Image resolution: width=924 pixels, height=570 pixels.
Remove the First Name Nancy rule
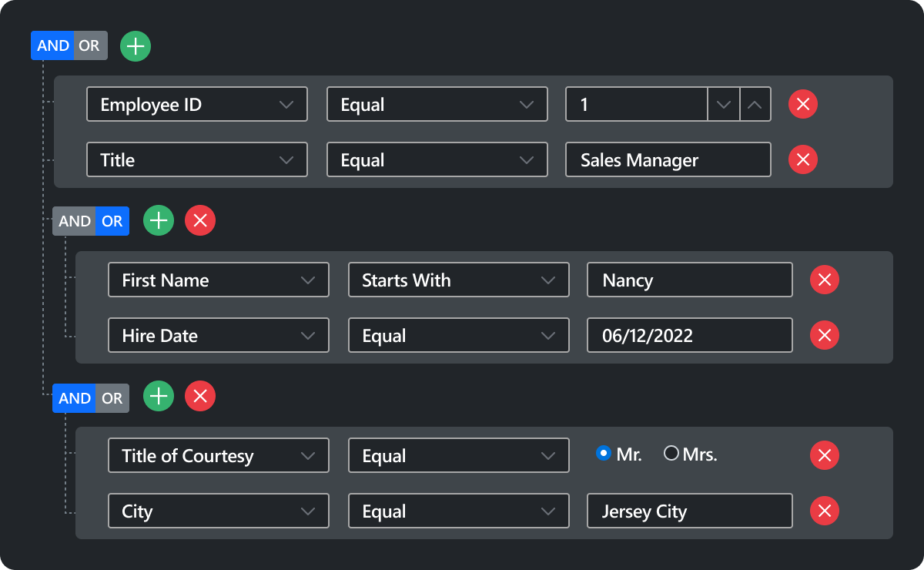coord(824,280)
